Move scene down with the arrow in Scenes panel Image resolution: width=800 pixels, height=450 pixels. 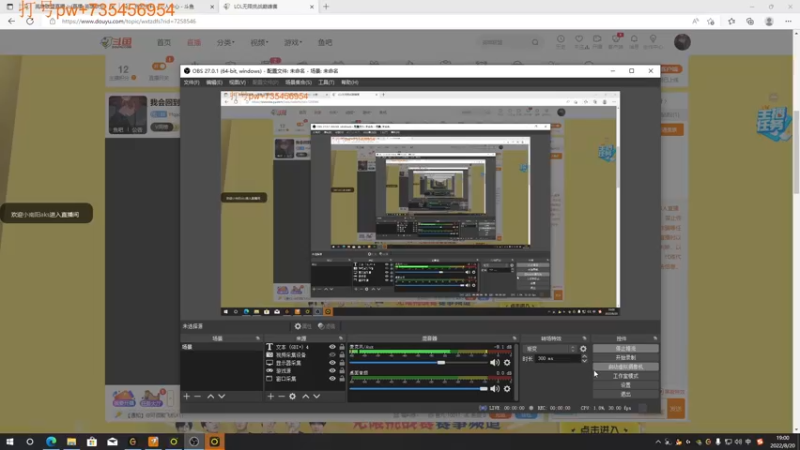(x=221, y=396)
